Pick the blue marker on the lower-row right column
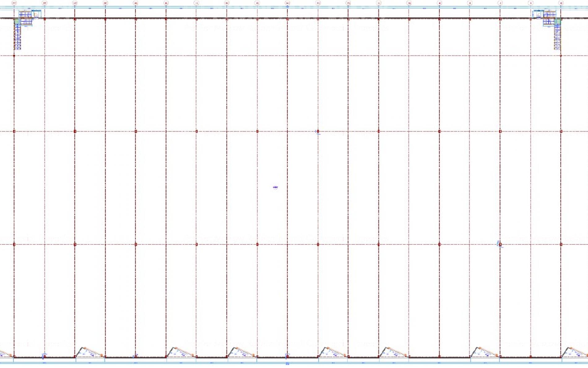This screenshot has width=588, height=368. click(500, 244)
